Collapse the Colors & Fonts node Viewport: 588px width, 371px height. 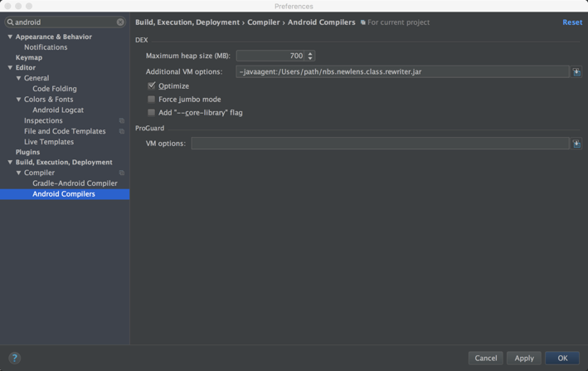click(x=19, y=100)
